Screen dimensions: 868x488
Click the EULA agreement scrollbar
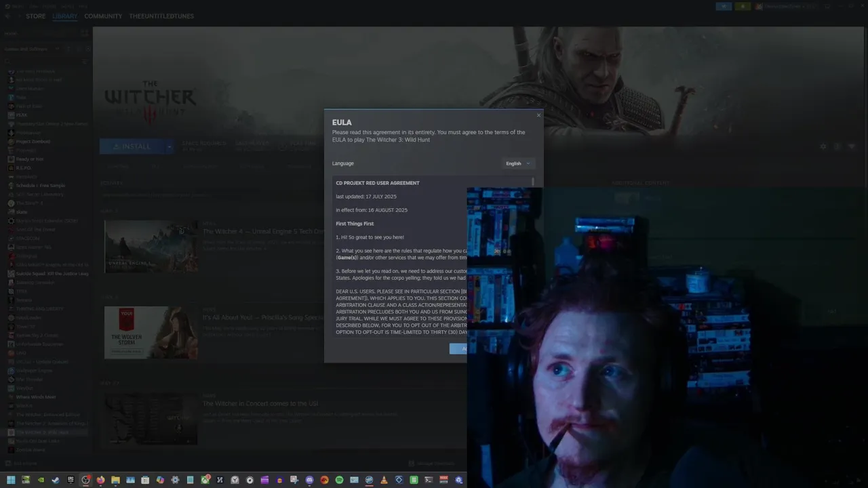click(533, 182)
